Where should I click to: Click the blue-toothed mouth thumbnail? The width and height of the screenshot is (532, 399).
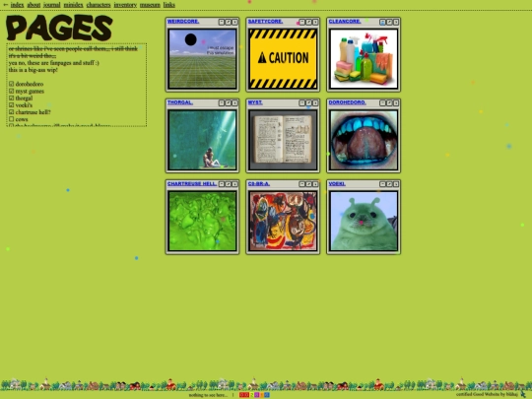[364, 140]
